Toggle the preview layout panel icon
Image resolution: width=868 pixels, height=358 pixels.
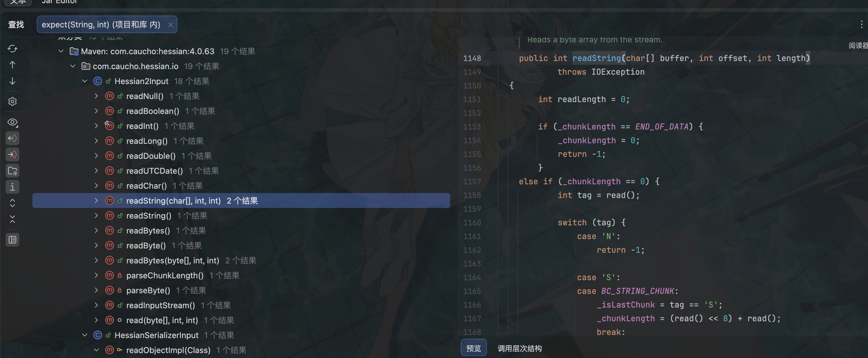click(x=12, y=240)
